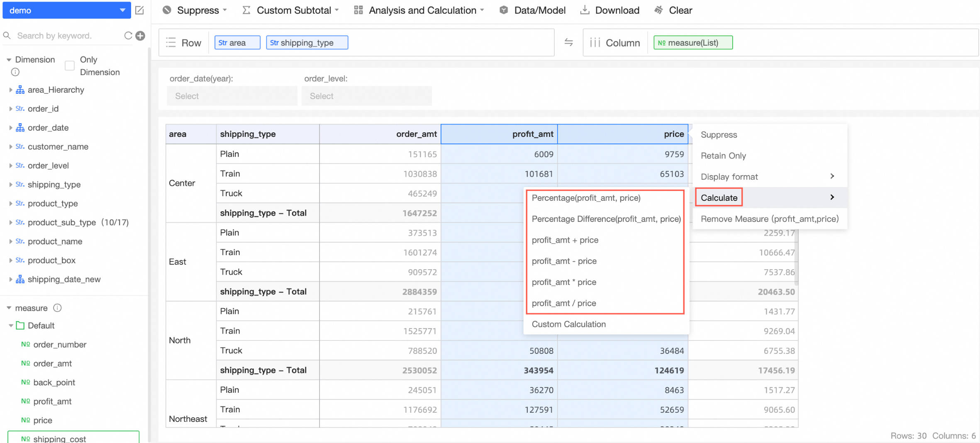Open the demo dataset dropdown
This screenshot has width=980, height=443.
pos(66,10)
